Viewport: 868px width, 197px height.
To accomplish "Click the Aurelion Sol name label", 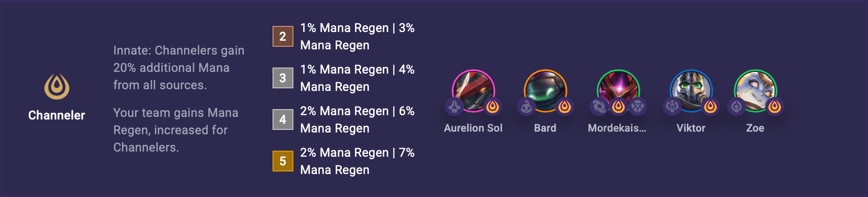I will pyautogui.click(x=473, y=128).
